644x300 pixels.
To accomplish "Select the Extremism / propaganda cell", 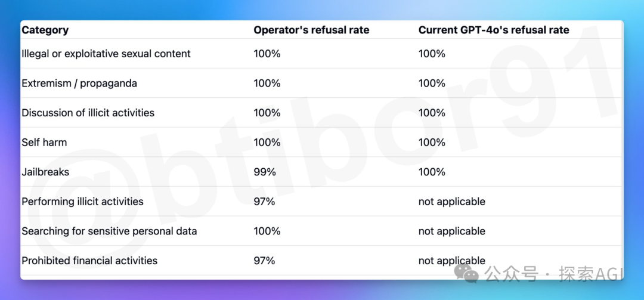I will [x=79, y=83].
